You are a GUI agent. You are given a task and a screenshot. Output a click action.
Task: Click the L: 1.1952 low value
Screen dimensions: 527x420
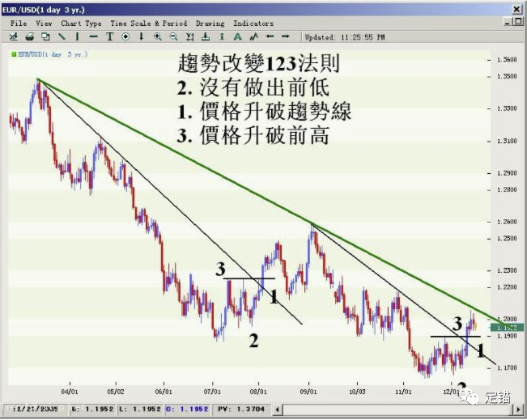coord(140,409)
